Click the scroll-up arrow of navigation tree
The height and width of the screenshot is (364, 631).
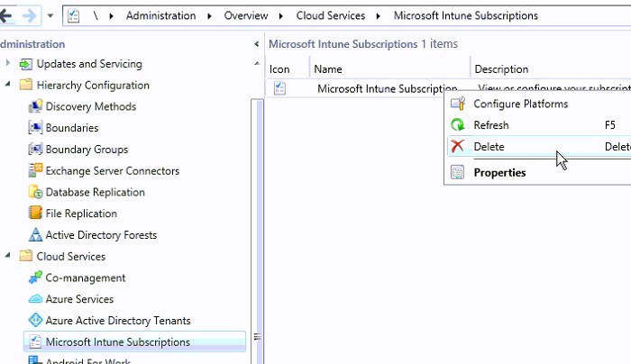(x=257, y=63)
